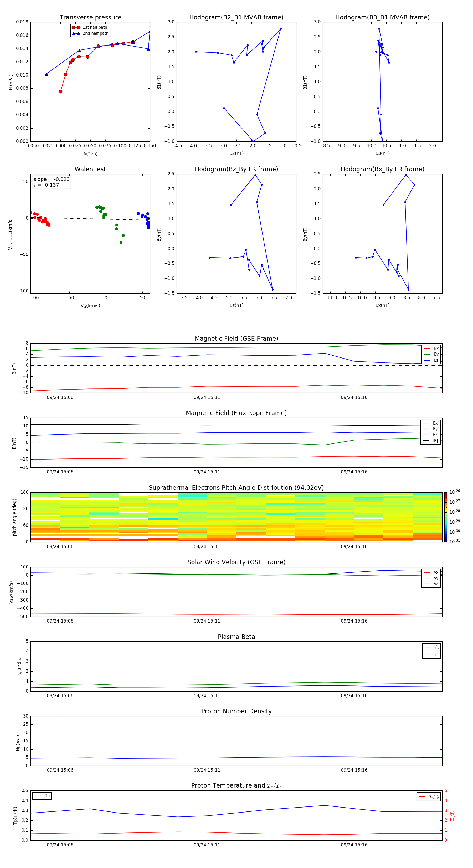Click 'Vy' in the velocity legend
This screenshot has width=473, height=868.
click(431, 578)
